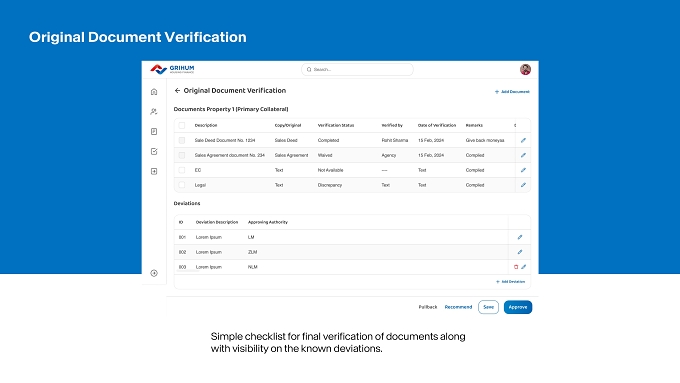Screen dimensions: 680x383
Task: Click the Add Document link
Action: [512, 92]
